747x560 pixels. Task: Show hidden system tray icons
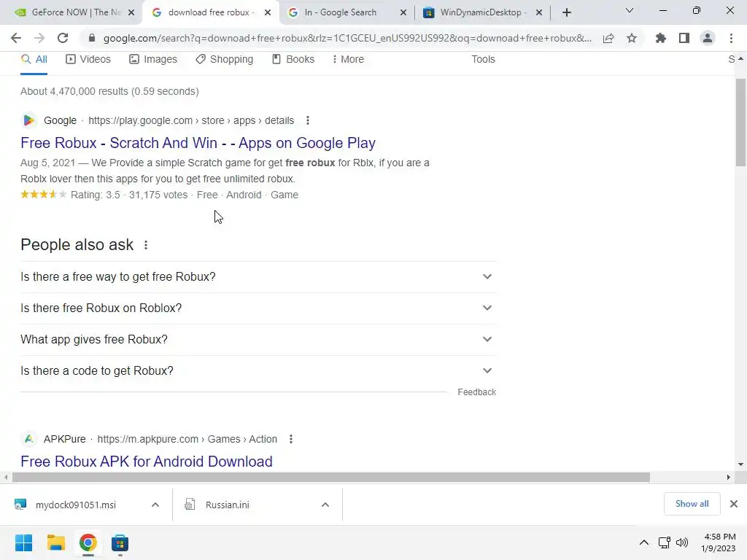(643, 542)
